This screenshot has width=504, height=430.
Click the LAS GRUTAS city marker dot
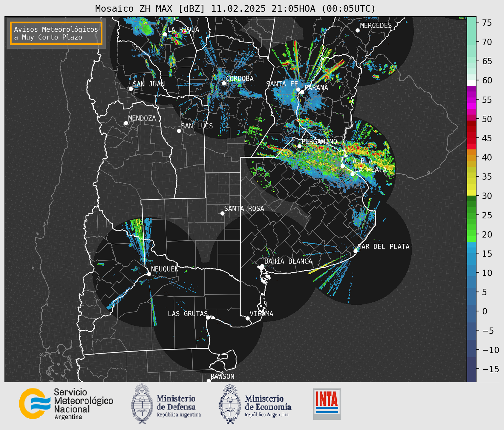tap(208, 318)
